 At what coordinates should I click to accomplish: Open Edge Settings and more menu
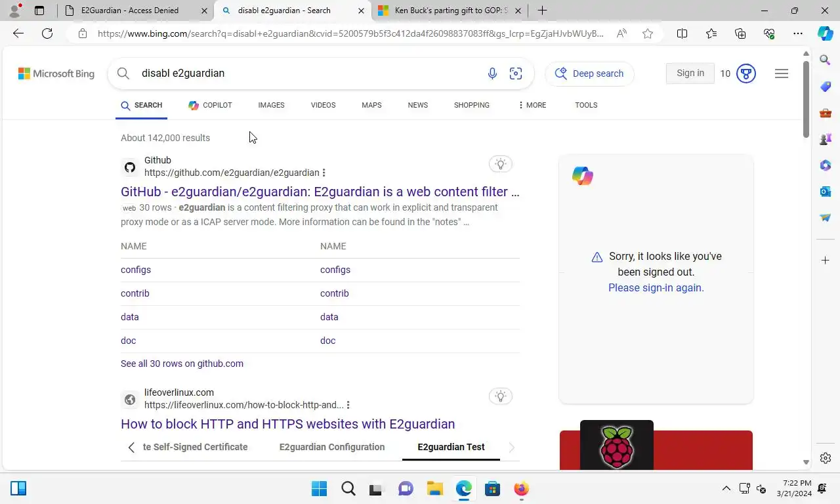[x=798, y=33]
